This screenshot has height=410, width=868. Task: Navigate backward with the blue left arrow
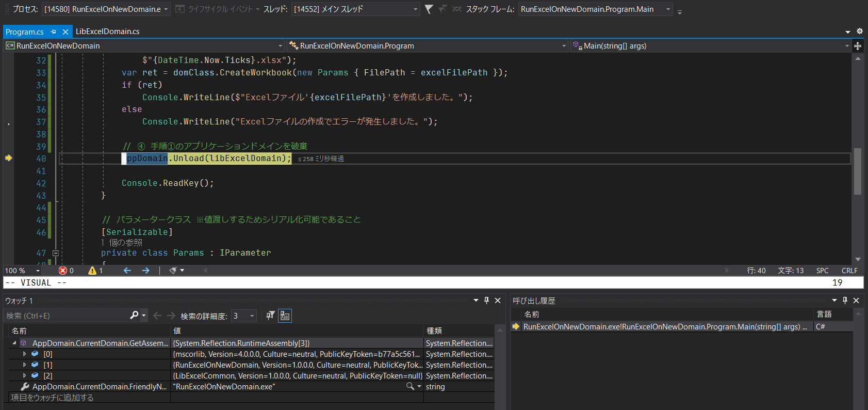pyautogui.click(x=127, y=271)
